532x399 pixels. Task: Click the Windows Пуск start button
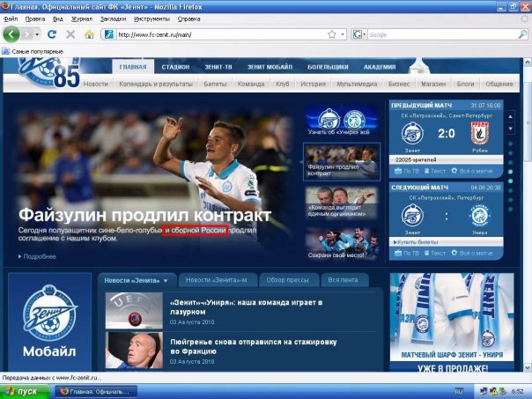(22, 390)
